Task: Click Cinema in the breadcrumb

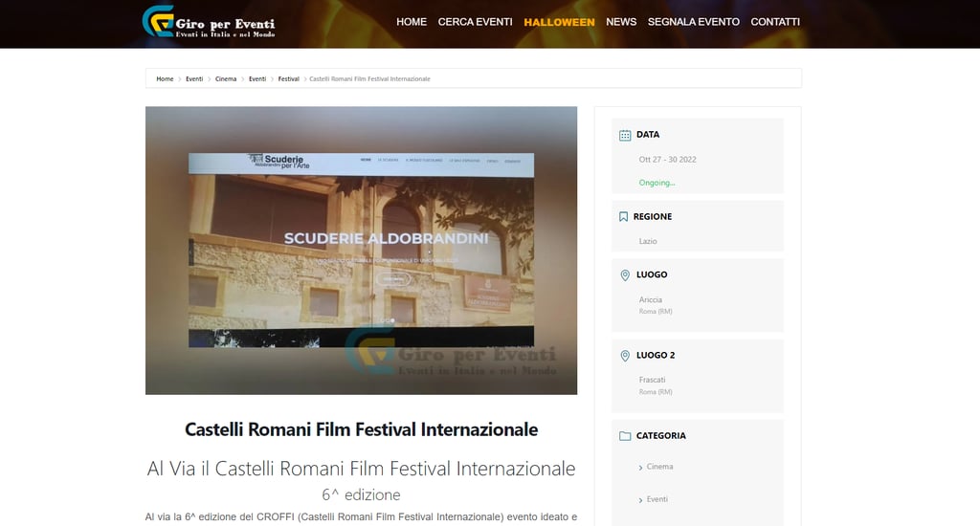Action: 226,78
